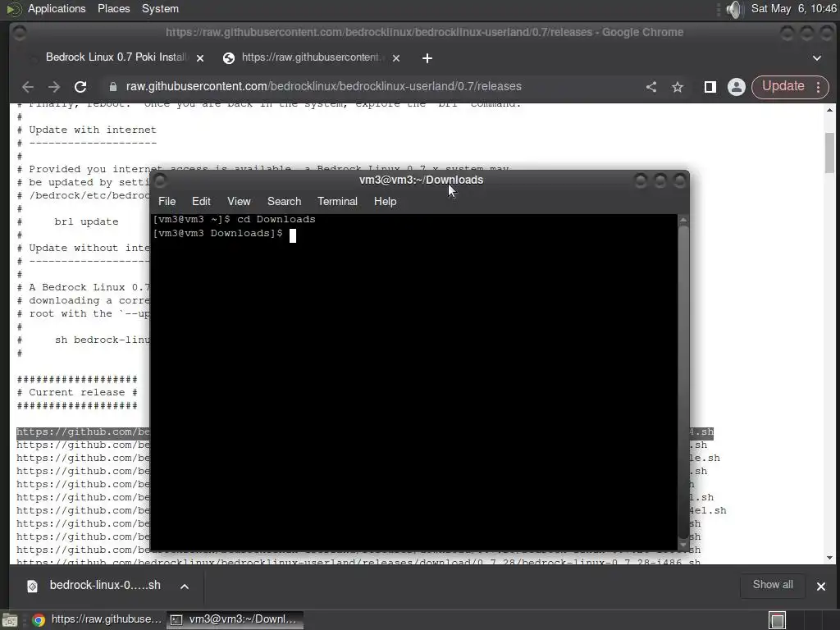840x630 pixels.
Task: Open the terminal Edit menu
Action: [201, 202]
